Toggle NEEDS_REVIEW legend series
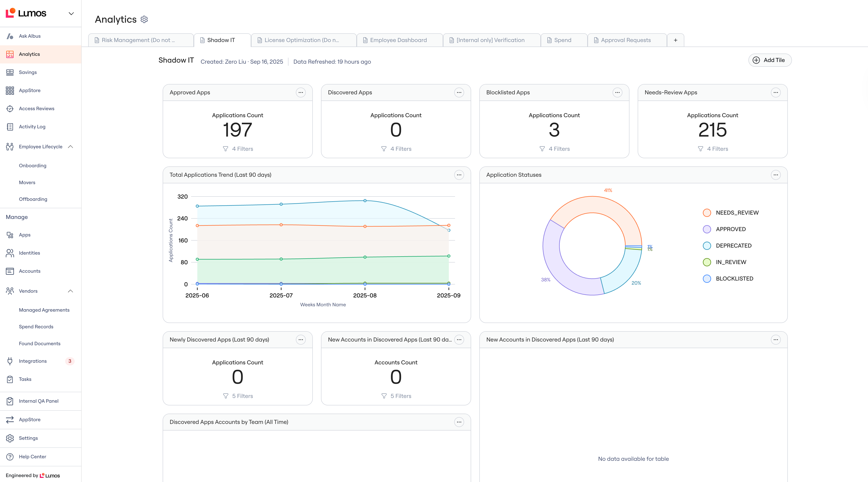868x482 pixels. tap(730, 213)
